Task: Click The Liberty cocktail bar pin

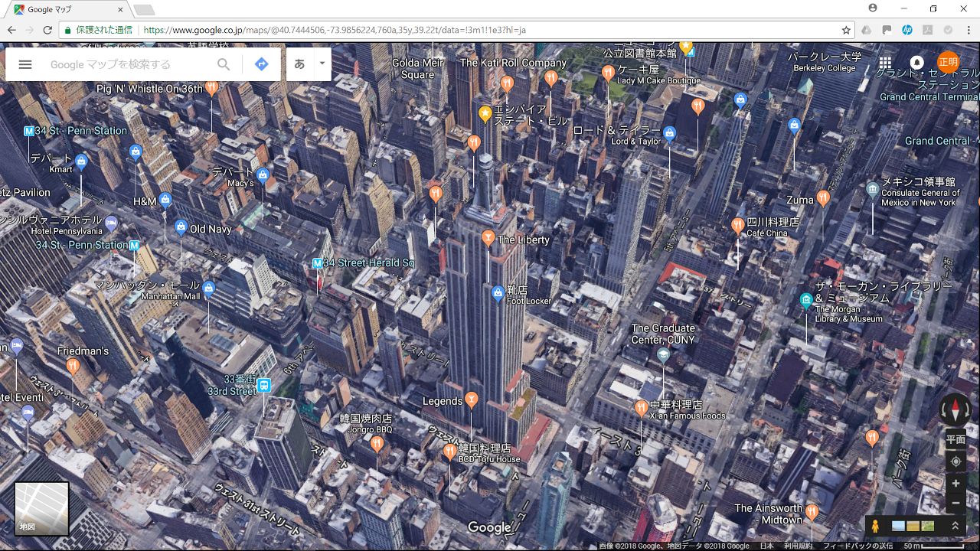Action: [x=487, y=238]
